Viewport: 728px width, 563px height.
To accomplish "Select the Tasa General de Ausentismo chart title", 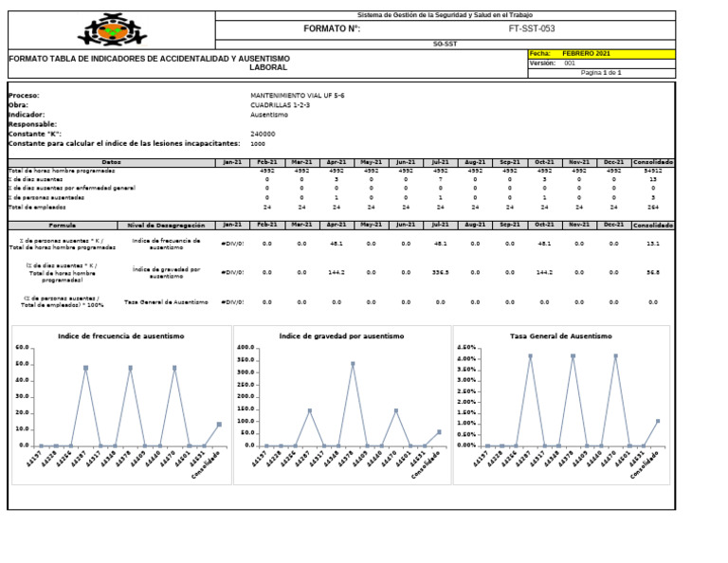I will click(561, 336).
